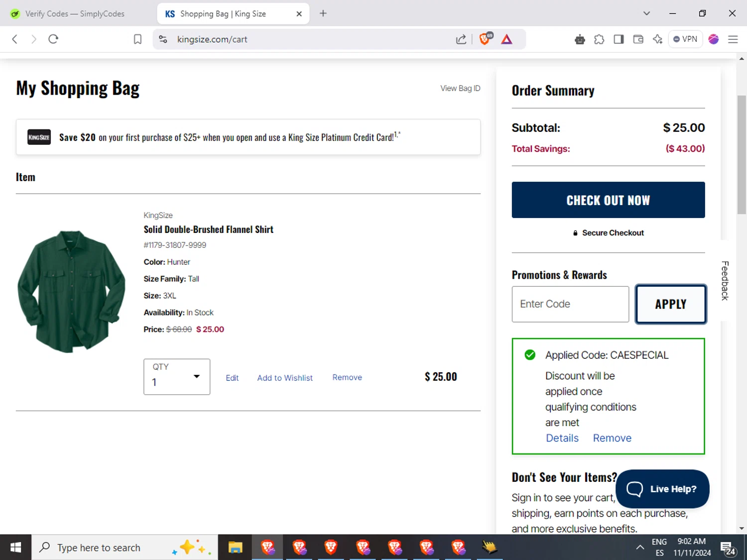This screenshot has width=747, height=560.
Task: Click the ENG ES language indicator
Action: point(659,547)
